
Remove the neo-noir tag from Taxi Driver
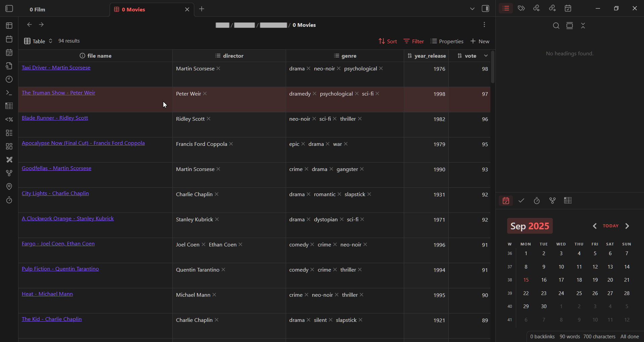(339, 69)
